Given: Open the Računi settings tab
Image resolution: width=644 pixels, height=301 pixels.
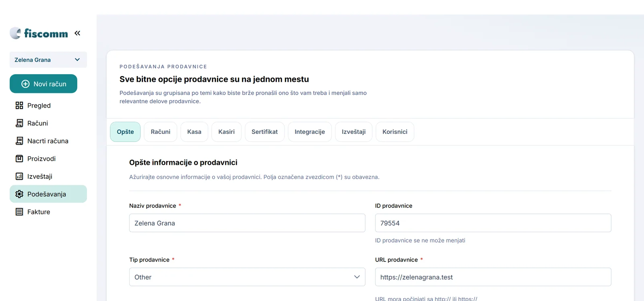Looking at the screenshot, I should click(161, 132).
